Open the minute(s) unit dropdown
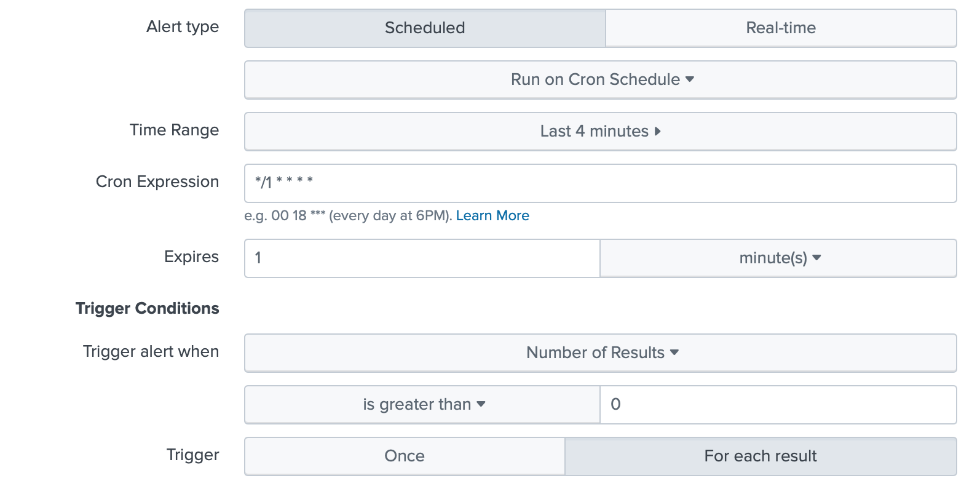 tap(773, 258)
